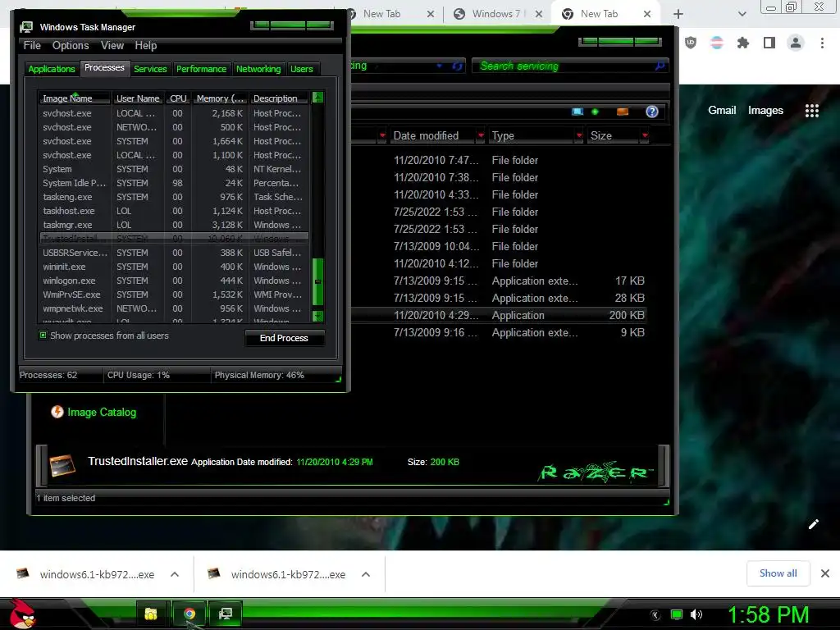Select the taskmgr.exe process row
Viewport: 840px width, 630px height.
(x=174, y=225)
